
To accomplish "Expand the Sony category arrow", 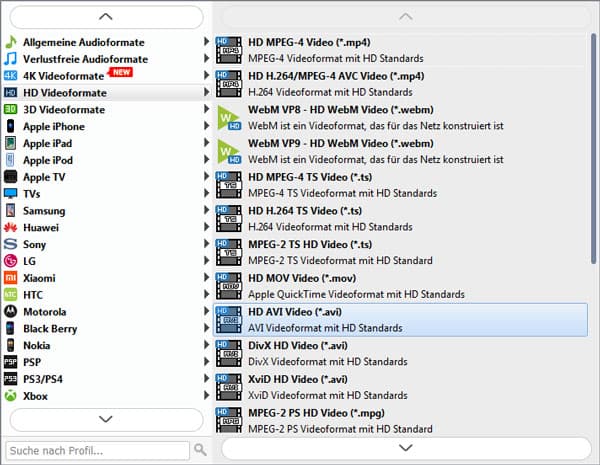I will tap(206, 244).
